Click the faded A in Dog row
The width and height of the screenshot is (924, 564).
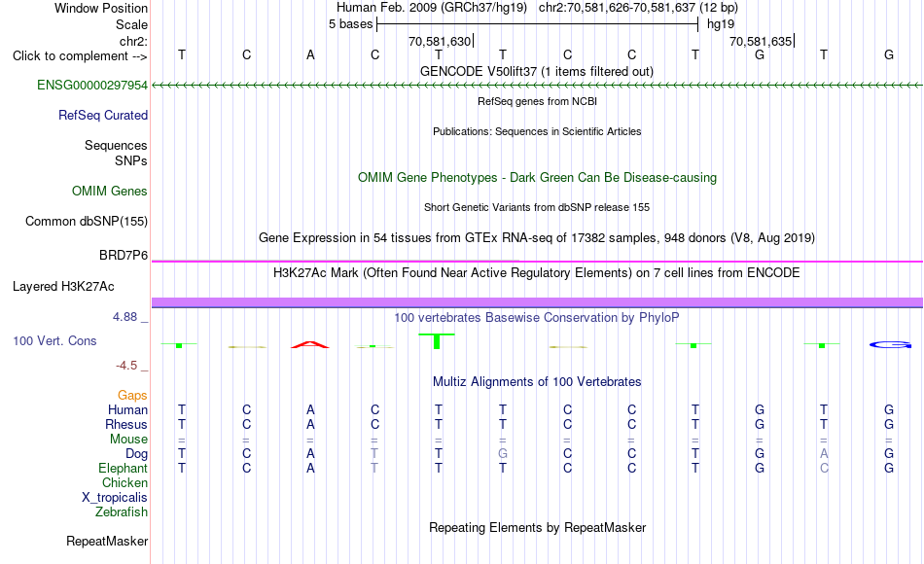click(x=824, y=454)
